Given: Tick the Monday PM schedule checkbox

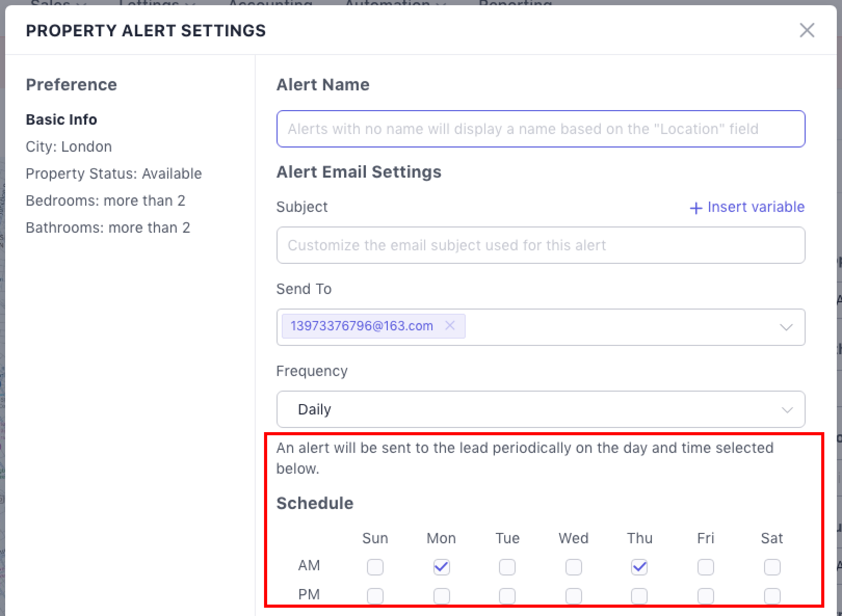Looking at the screenshot, I should [x=441, y=595].
